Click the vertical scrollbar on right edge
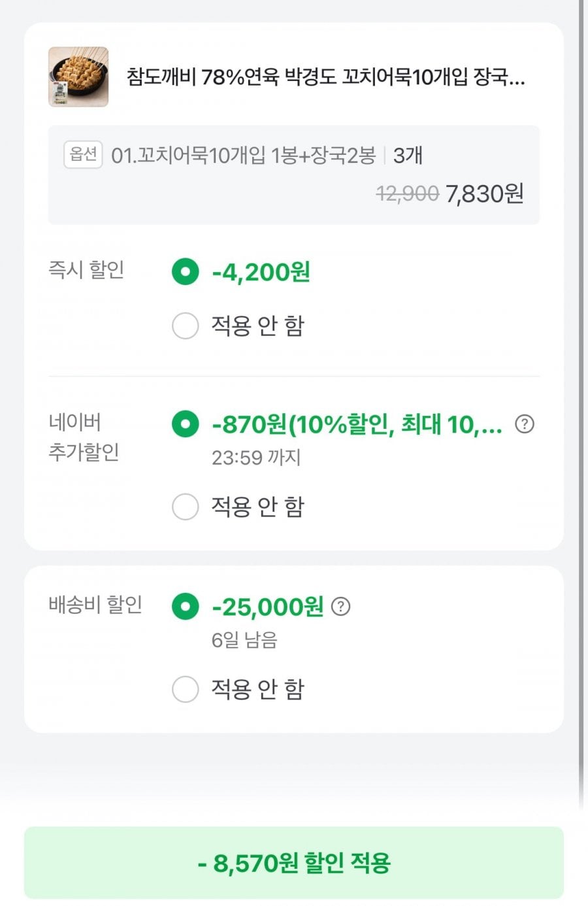 (x=580, y=392)
